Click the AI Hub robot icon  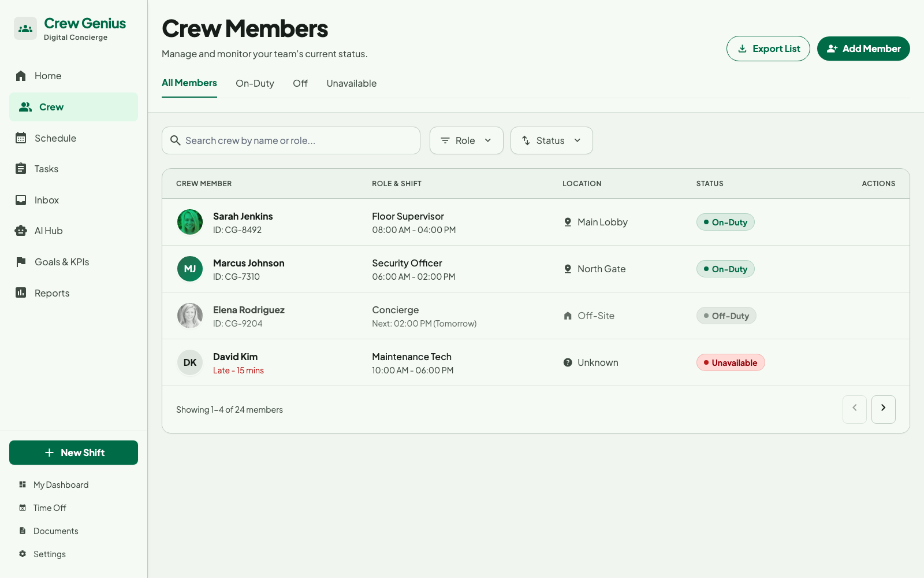(21, 231)
